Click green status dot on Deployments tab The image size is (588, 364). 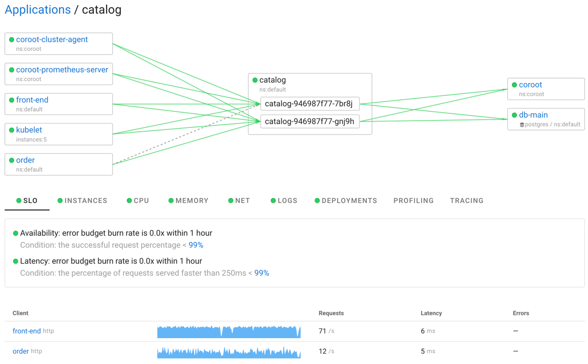click(x=317, y=201)
